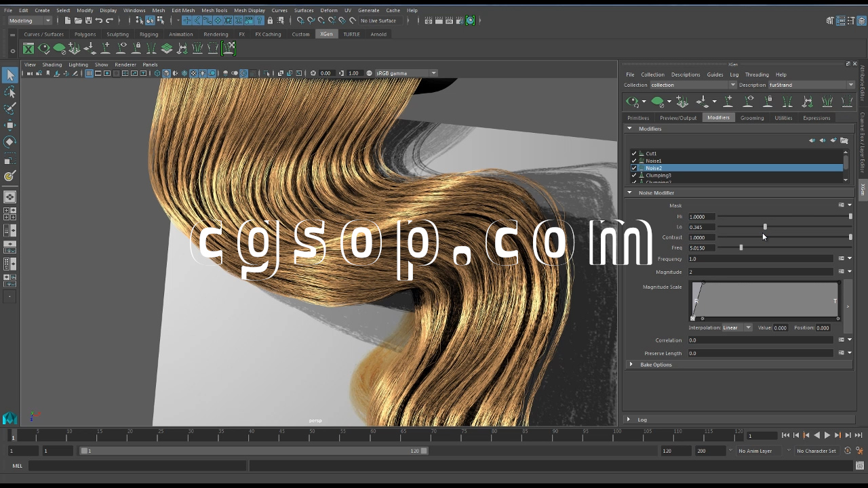
Task: Select the arrow Select tool in the toolbox
Action: [10, 75]
